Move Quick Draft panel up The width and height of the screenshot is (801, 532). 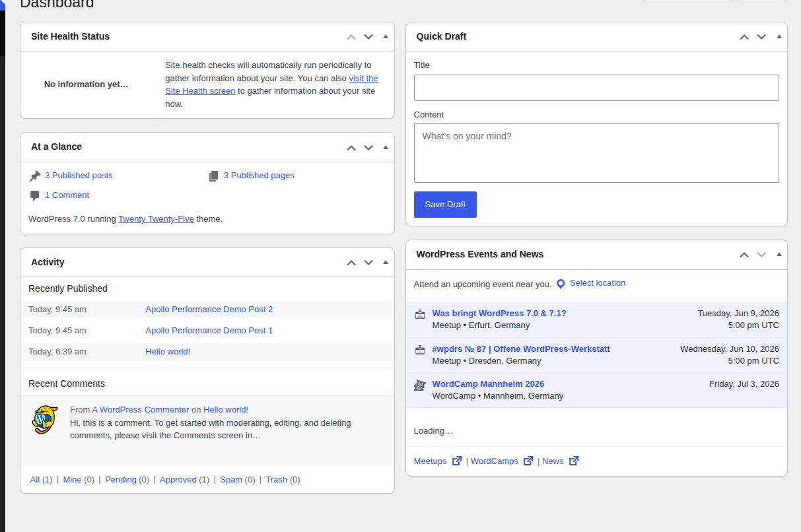(744, 37)
